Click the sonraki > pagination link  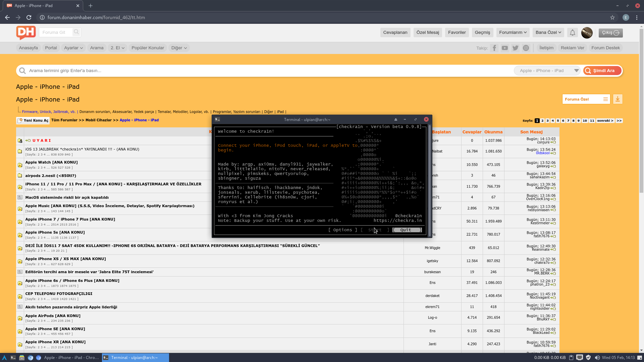pyautogui.click(x=605, y=121)
